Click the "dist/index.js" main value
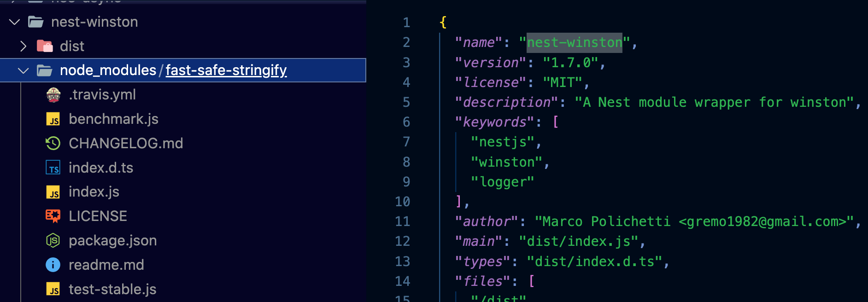 click(579, 241)
